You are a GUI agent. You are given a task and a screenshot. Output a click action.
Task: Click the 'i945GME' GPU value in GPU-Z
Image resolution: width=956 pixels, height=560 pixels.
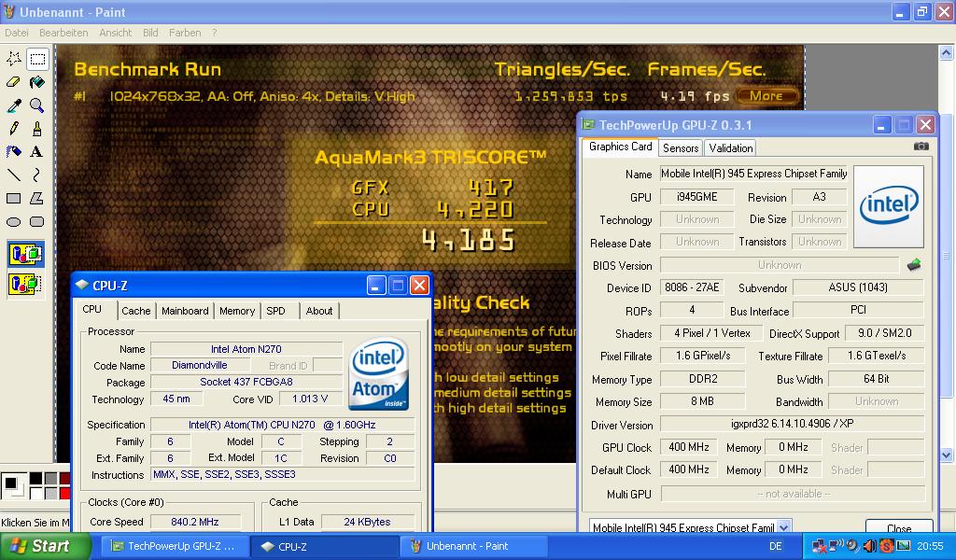(x=696, y=197)
